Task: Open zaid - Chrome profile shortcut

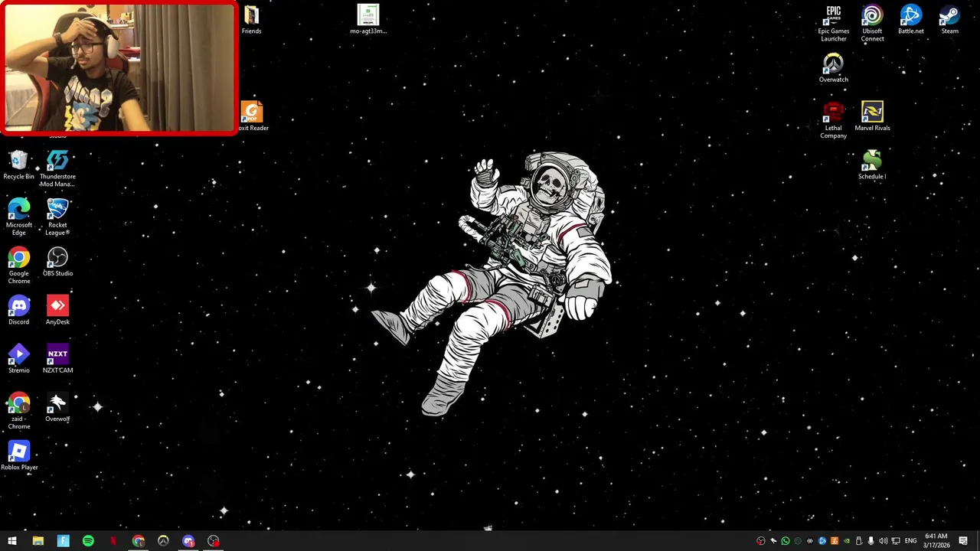Action: pos(19,411)
